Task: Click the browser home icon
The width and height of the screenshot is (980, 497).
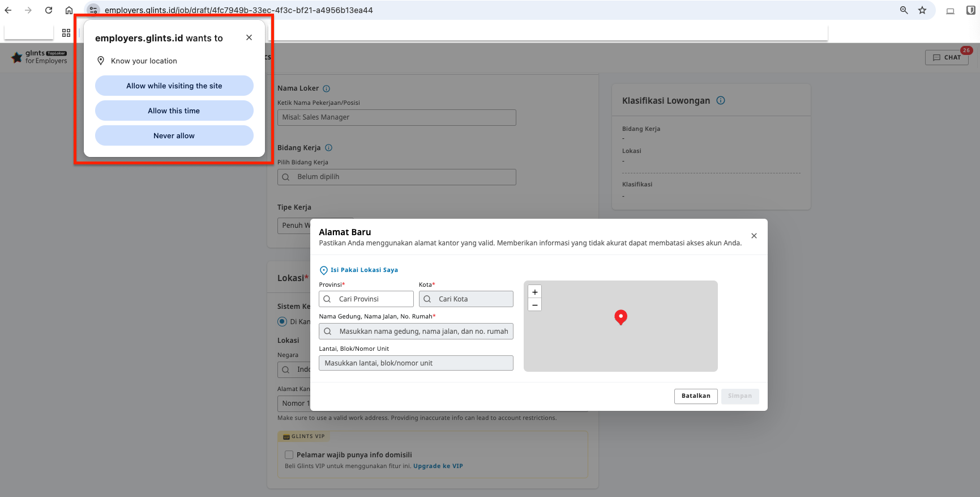Action: click(69, 10)
